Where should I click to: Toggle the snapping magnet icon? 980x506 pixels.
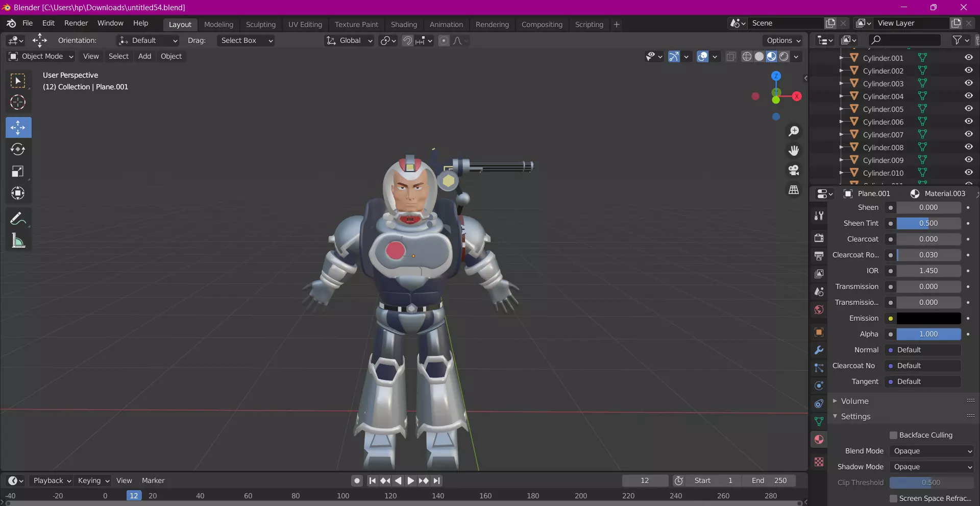click(x=407, y=40)
